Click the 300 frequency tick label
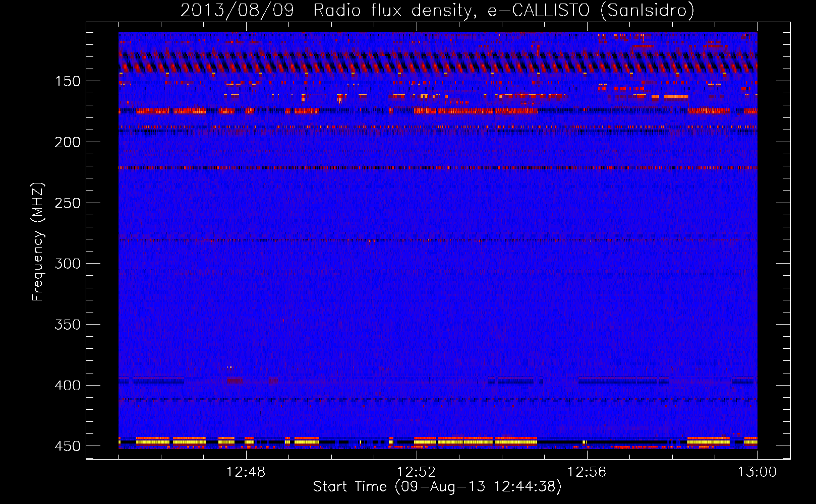Viewport: 816px width, 504px height. click(x=68, y=264)
